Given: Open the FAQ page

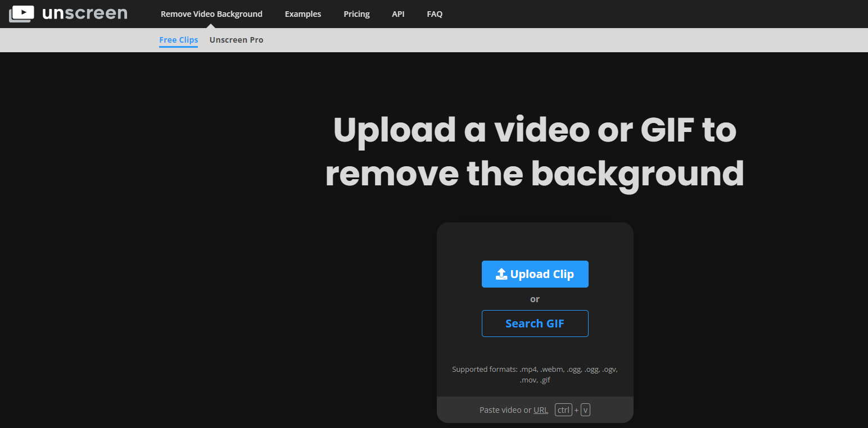Looking at the screenshot, I should tap(435, 14).
